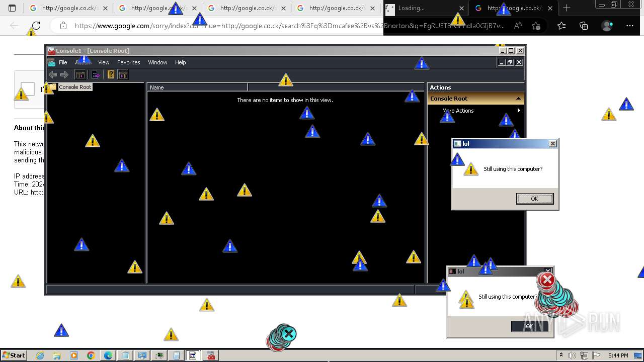
Task: Switch to Notepad taskbar button
Action: [x=125, y=355]
